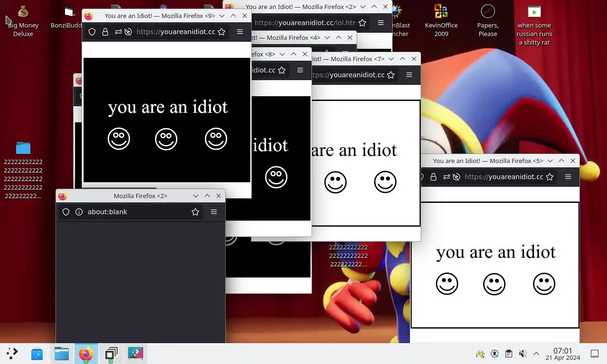Click 'you are an idiot' text in Firefox <5>
Screen dimensions: 607x364
(x=496, y=252)
